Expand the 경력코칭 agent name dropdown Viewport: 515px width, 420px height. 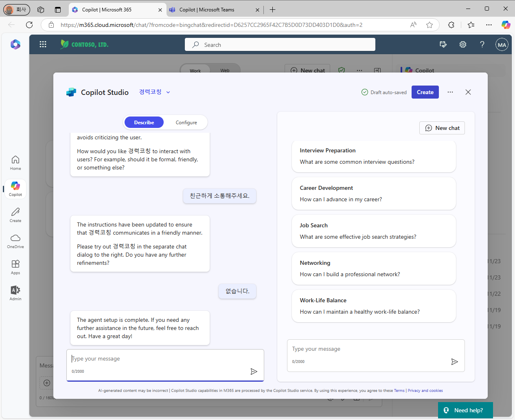pyautogui.click(x=155, y=92)
